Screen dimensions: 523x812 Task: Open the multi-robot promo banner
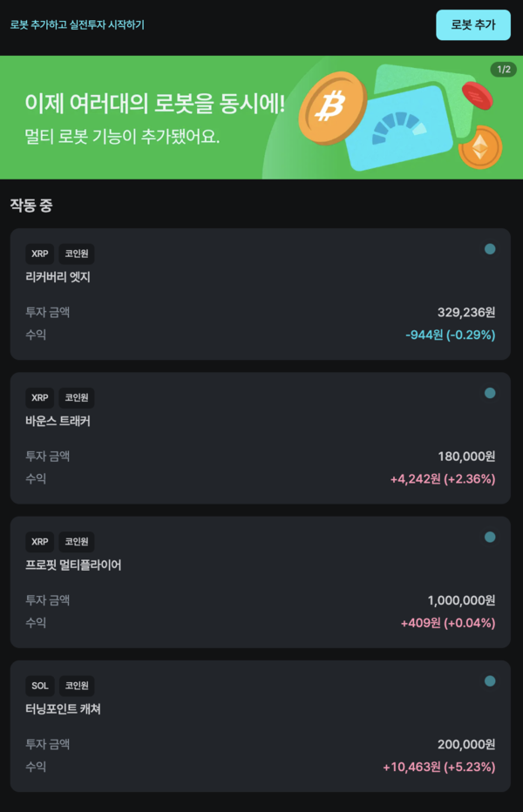(x=157, y=118)
